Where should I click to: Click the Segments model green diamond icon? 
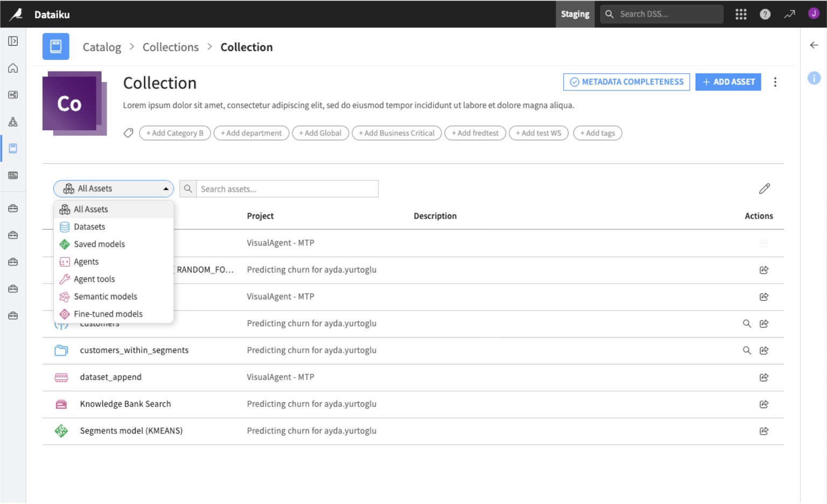[x=61, y=431]
